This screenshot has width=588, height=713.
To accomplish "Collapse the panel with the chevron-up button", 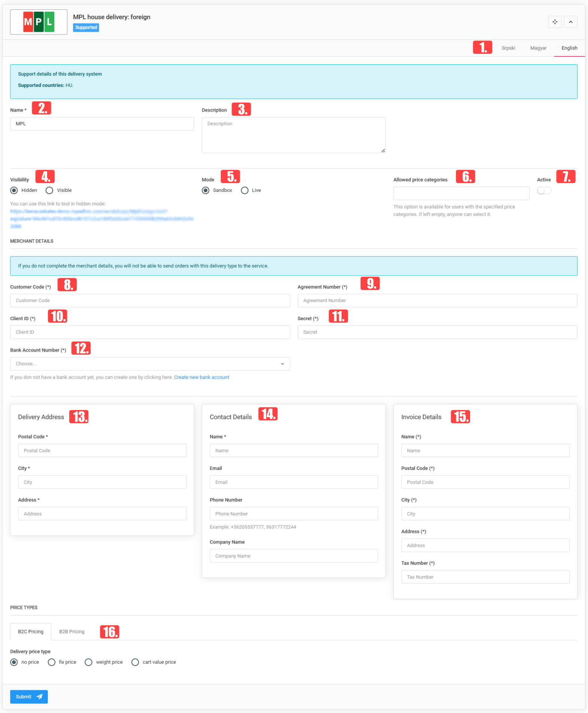I will (x=570, y=22).
